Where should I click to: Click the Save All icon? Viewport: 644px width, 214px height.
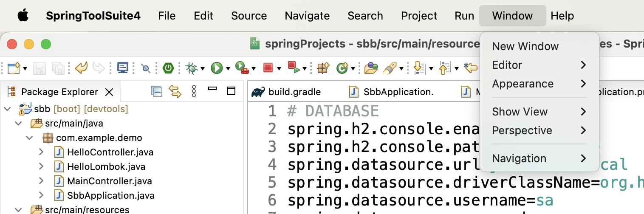tap(57, 68)
